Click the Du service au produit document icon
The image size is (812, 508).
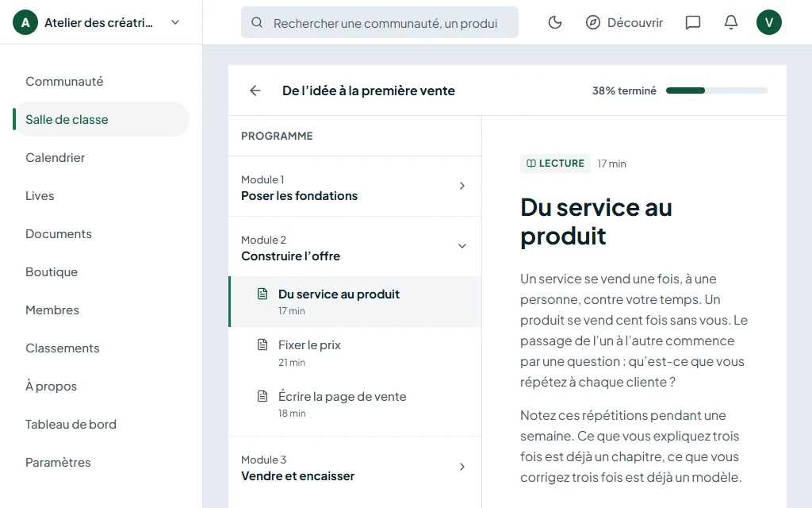pos(262,294)
